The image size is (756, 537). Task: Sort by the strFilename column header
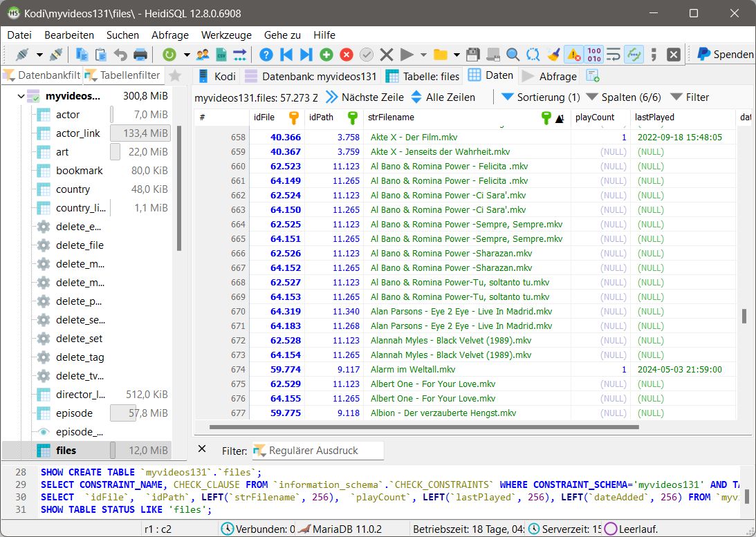point(465,117)
